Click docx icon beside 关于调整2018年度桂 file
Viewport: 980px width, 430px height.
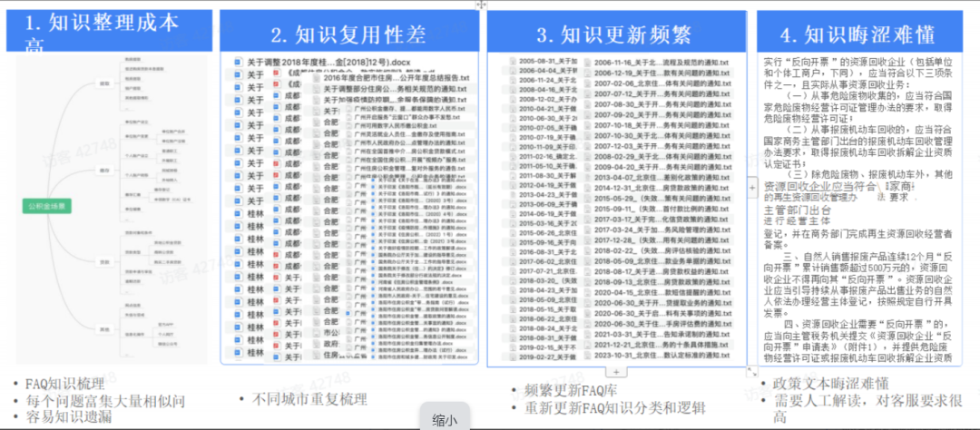click(240, 62)
